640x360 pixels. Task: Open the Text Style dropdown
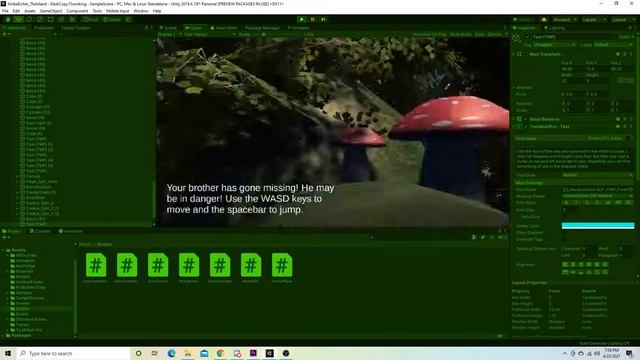click(598, 175)
